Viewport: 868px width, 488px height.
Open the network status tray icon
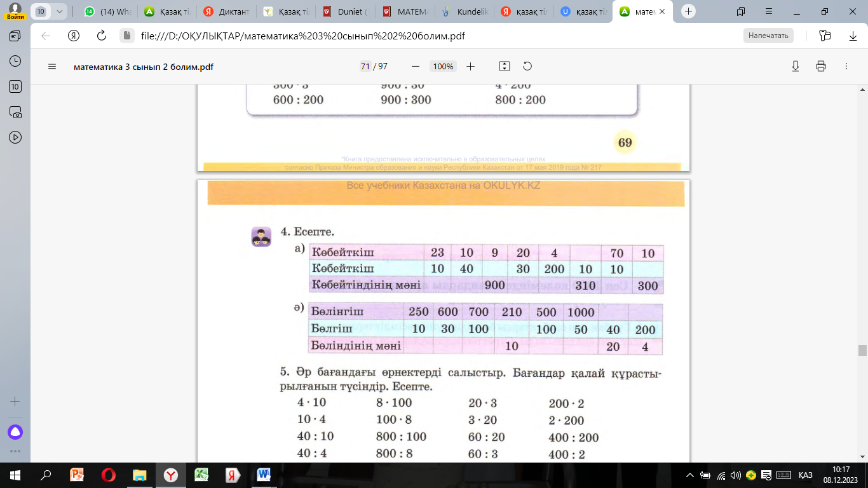coord(721,475)
